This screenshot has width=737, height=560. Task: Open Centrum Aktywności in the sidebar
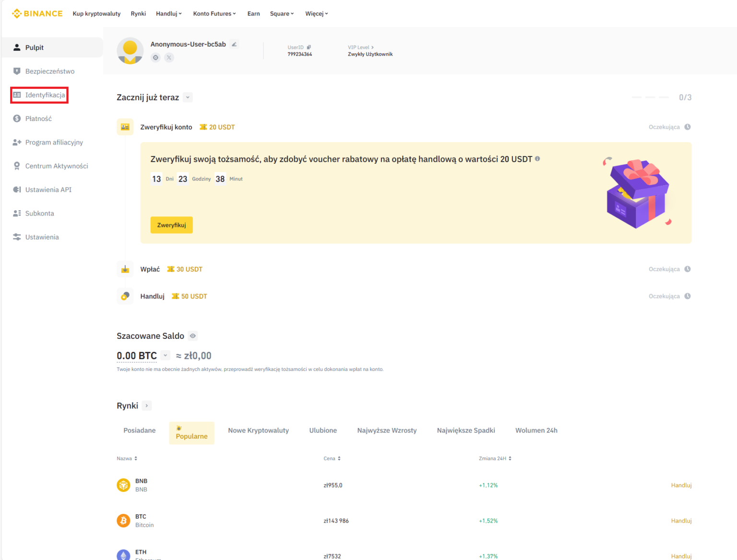(52, 166)
